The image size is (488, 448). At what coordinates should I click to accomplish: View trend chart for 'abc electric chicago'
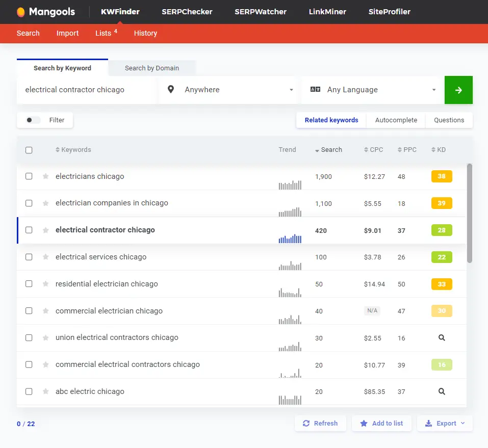click(290, 400)
